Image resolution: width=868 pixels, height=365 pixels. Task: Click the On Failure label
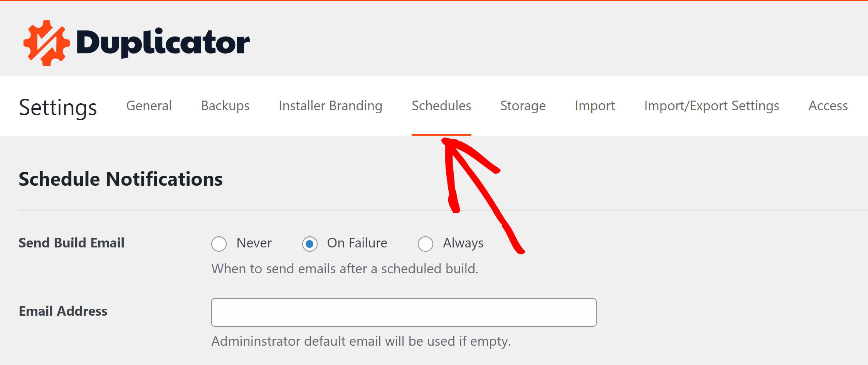357,243
